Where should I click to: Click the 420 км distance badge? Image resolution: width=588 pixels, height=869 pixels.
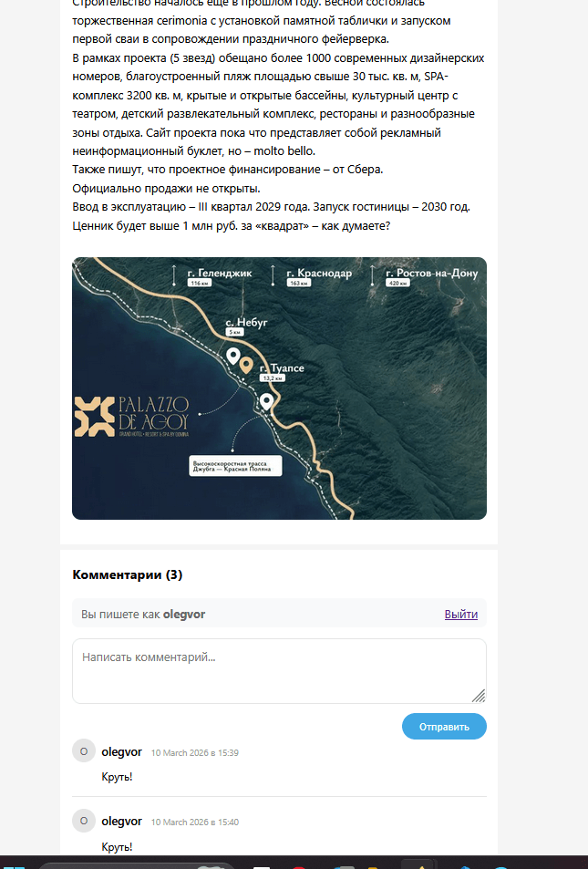(398, 284)
